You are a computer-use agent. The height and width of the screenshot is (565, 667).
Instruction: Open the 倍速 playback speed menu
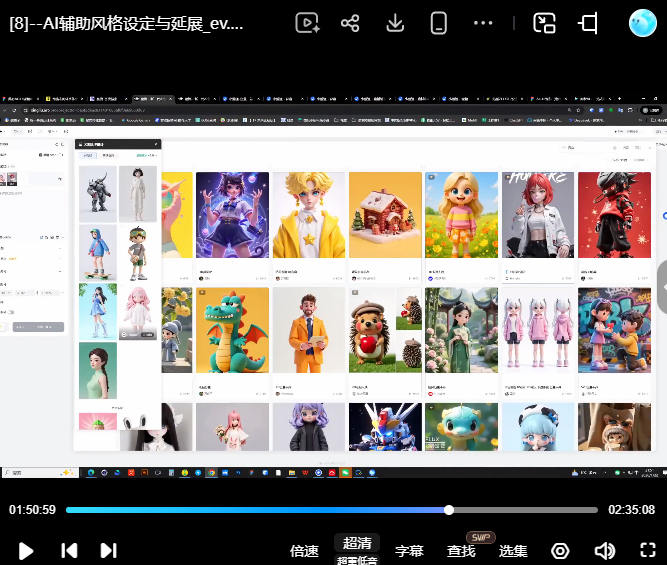(x=304, y=551)
